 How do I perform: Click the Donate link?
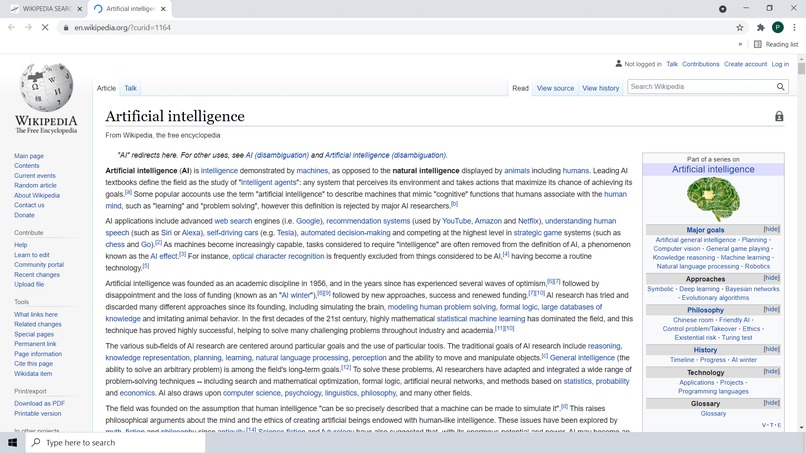(24, 215)
